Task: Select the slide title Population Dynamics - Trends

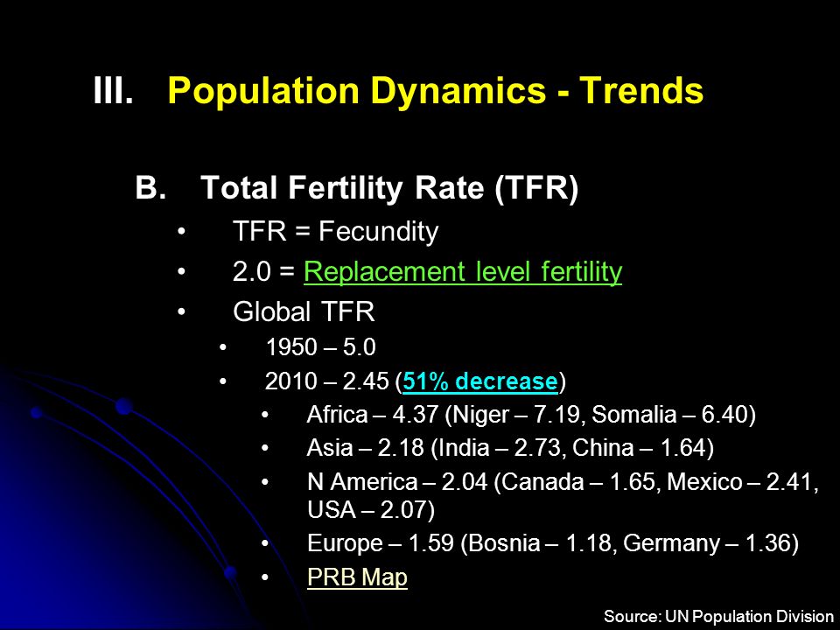Action: coord(435,90)
